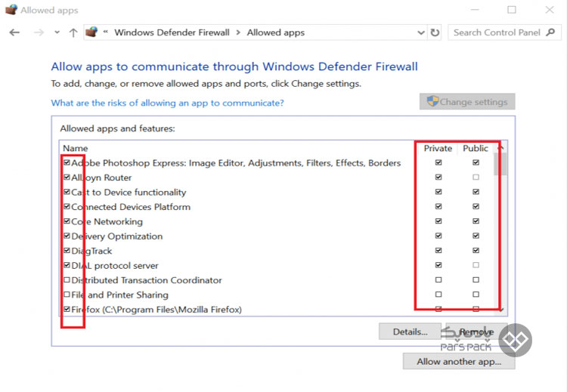Viewport: 567px width, 392px height.
Task: Toggle Private for Cast to Device
Action: 438,192
